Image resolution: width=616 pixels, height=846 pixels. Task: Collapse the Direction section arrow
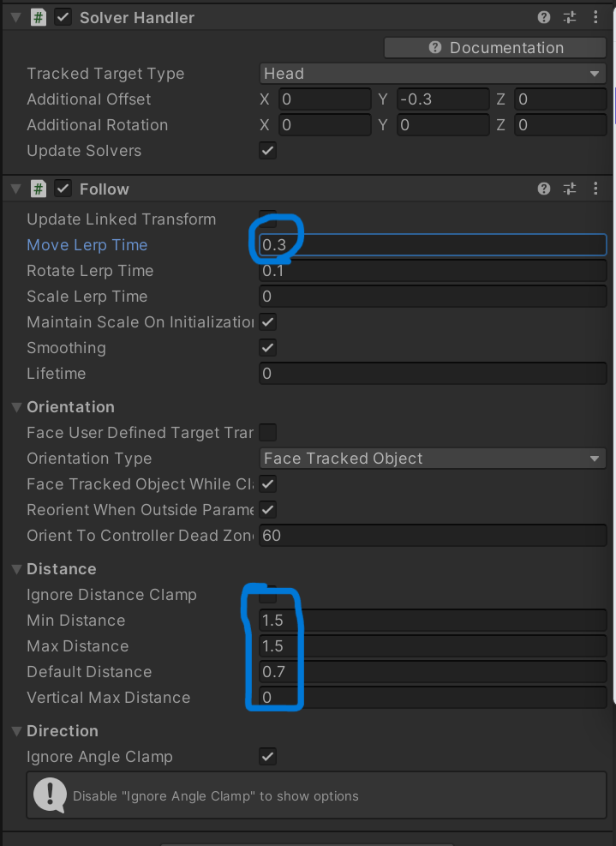(x=16, y=731)
